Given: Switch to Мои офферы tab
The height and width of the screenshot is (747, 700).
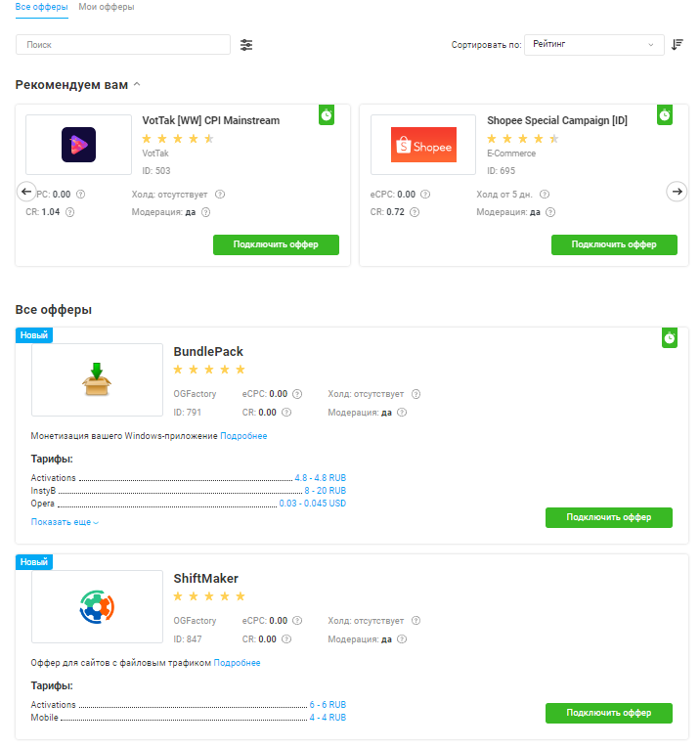Looking at the screenshot, I should pos(107,7).
